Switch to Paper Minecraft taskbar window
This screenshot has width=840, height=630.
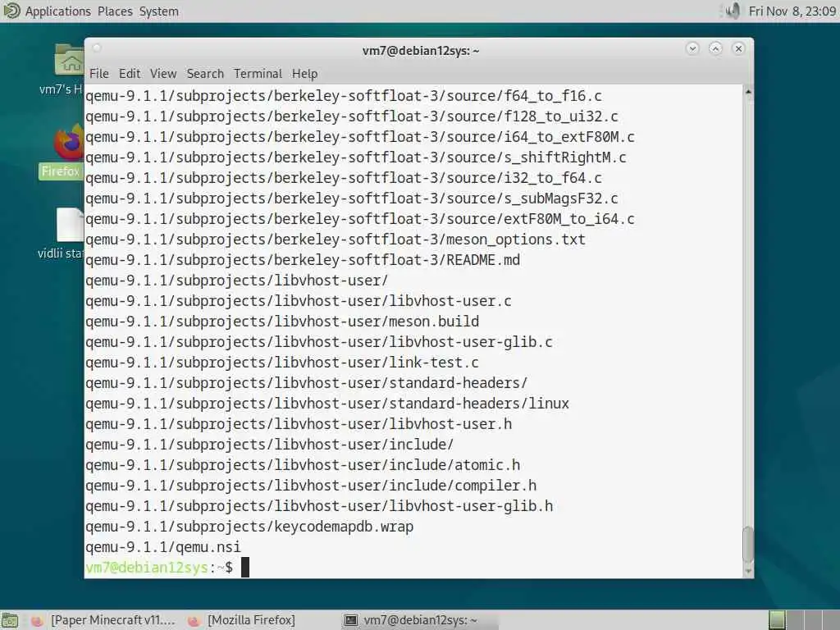point(103,620)
